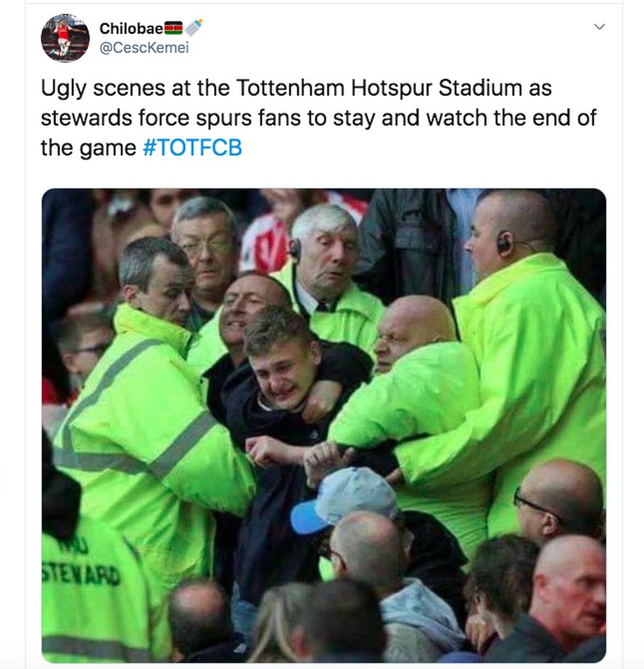Open the attached stewards photo

(324, 425)
